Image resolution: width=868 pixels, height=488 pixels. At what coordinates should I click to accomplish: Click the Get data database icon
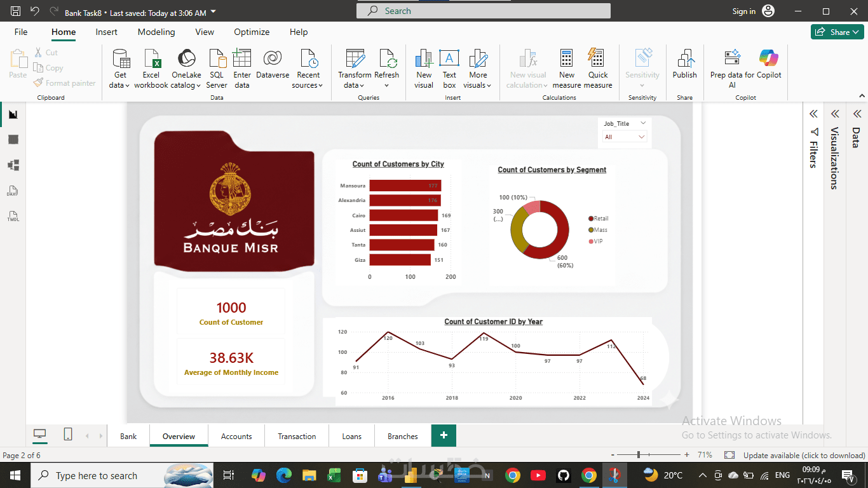pos(119,58)
